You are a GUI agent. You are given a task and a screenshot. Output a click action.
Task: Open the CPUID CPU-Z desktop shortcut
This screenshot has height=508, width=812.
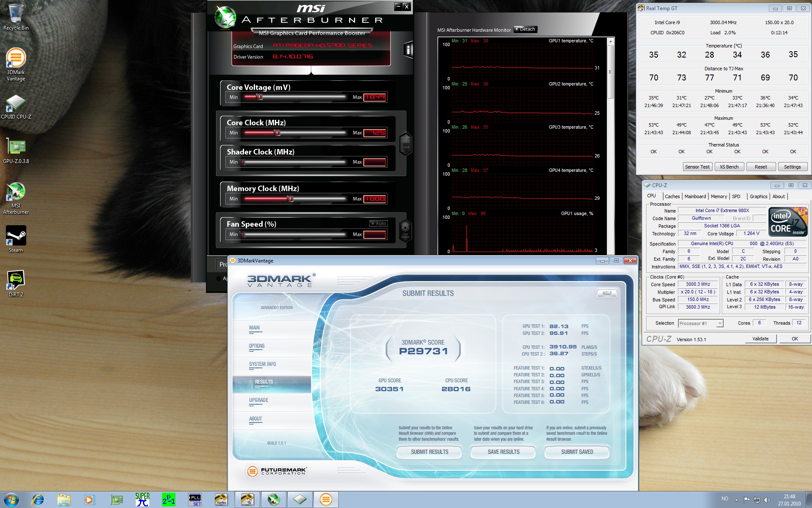(16, 107)
